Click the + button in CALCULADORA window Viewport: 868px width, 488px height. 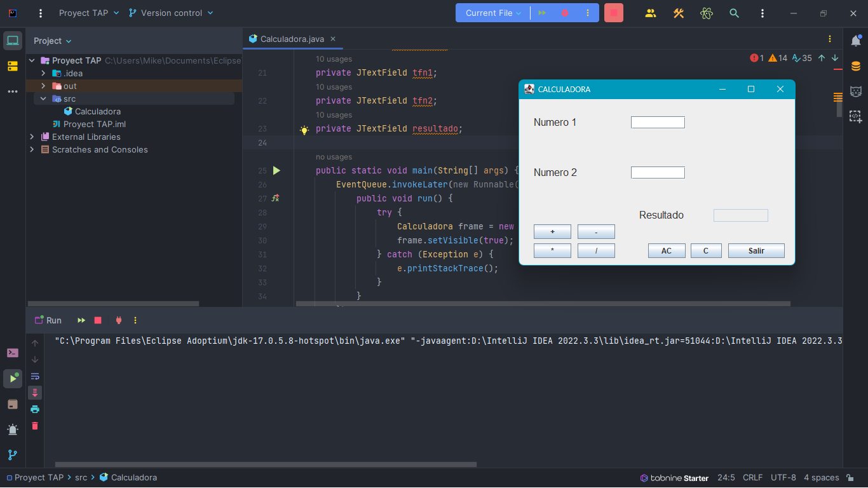[552, 232]
